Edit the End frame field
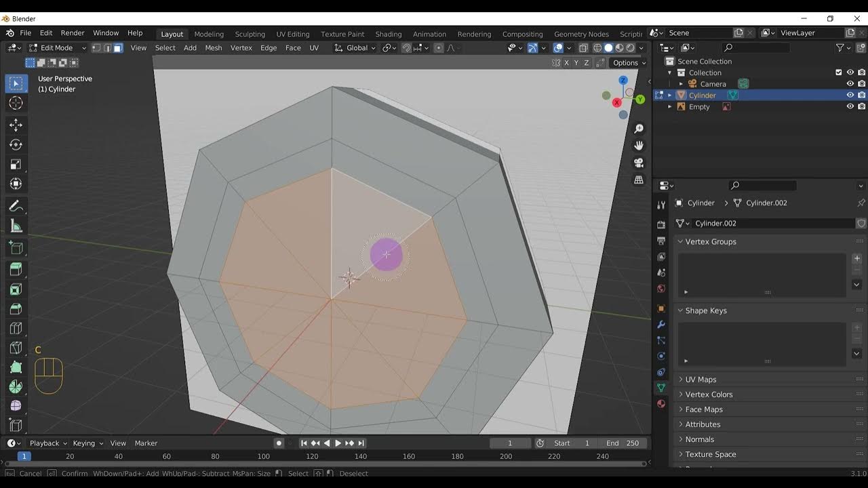Viewport: 868px width, 488px height. click(623, 443)
